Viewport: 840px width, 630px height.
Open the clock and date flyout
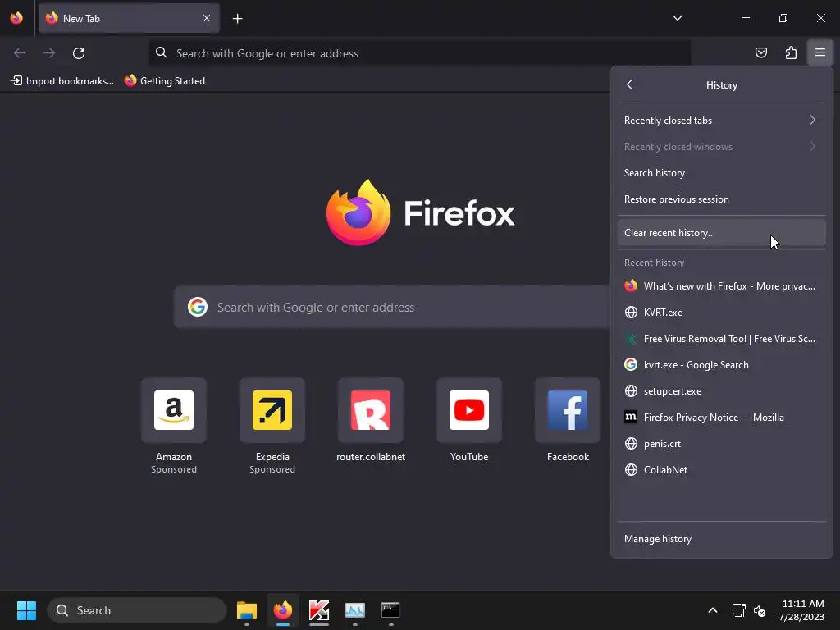tap(802, 610)
